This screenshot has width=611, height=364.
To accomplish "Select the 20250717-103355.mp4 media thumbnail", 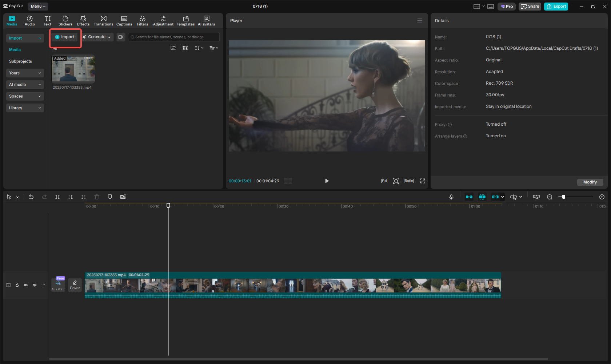I will [x=73, y=69].
